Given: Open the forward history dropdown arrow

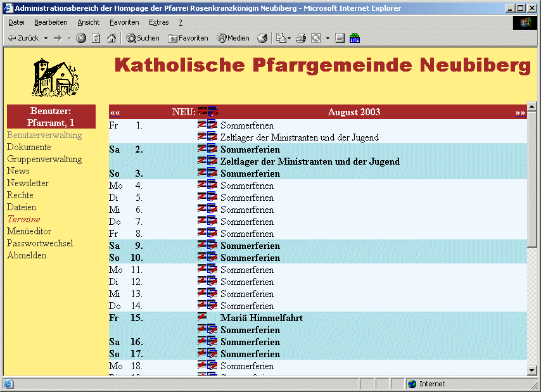Looking at the screenshot, I should (69, 38).
